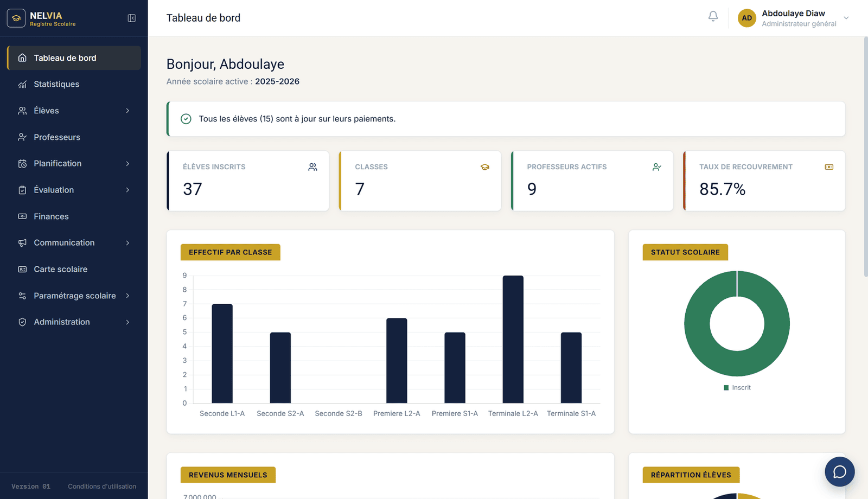This screenshot has height=499, width=868.
Task: Expand the Administration submenu chevron
Action: pos(128,322)
